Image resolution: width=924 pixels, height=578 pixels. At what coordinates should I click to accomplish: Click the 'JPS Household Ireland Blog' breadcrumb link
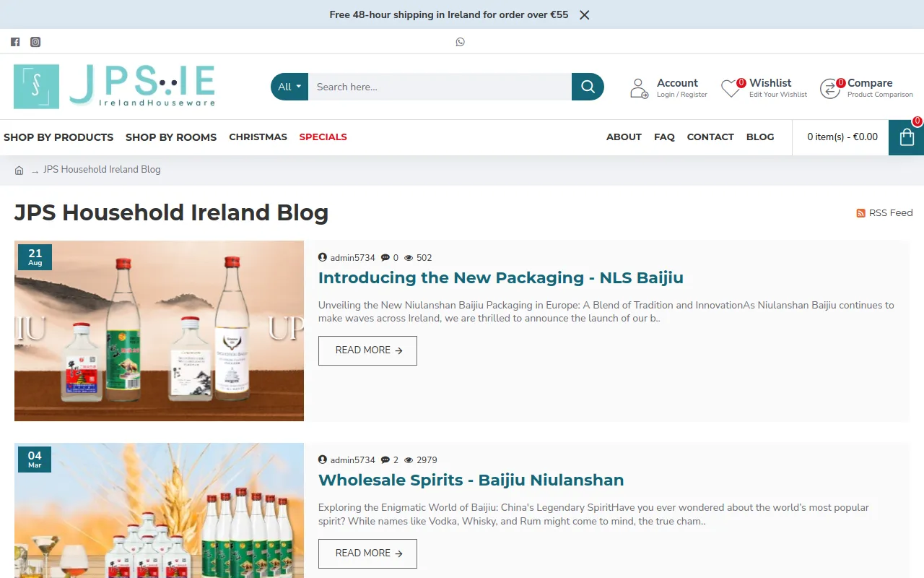tap(102, 170)
